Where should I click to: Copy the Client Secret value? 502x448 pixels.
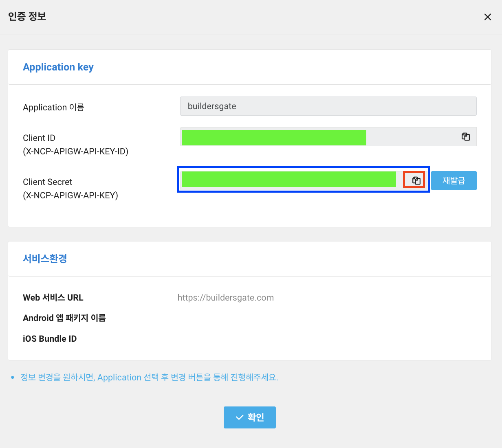coord(416,180)
